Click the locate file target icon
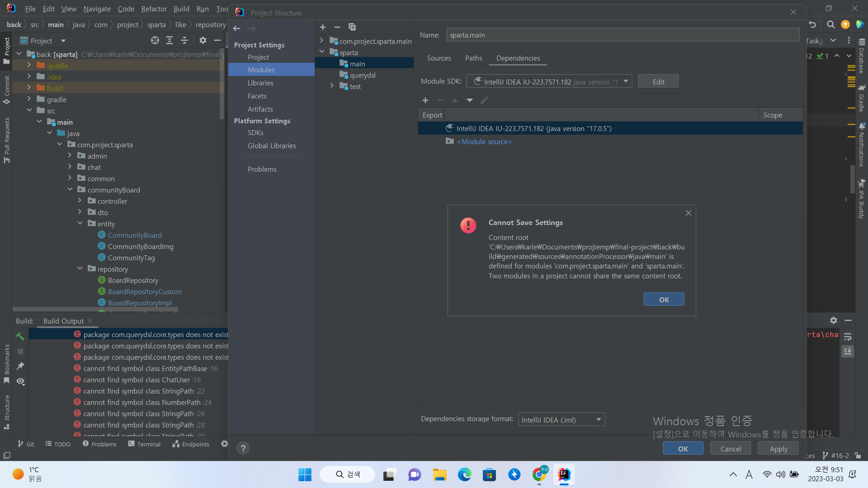This screenshot has width=868, height=488. click(155, 41)
